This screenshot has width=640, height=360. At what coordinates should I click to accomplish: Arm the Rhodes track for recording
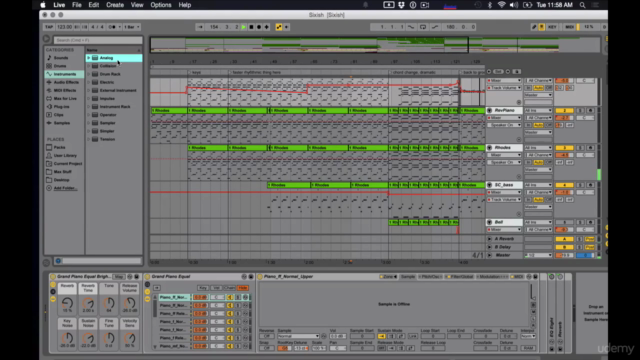pyautogui.click(x=590, y=148)
